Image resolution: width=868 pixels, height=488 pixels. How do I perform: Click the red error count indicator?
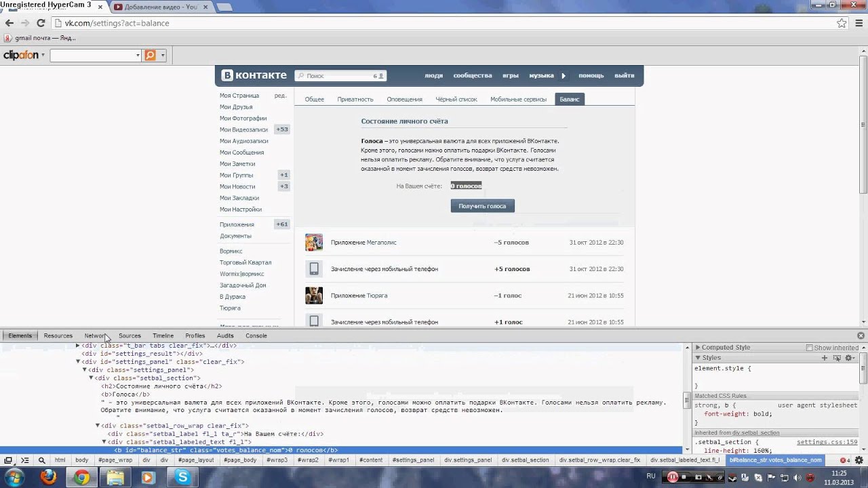844,460
